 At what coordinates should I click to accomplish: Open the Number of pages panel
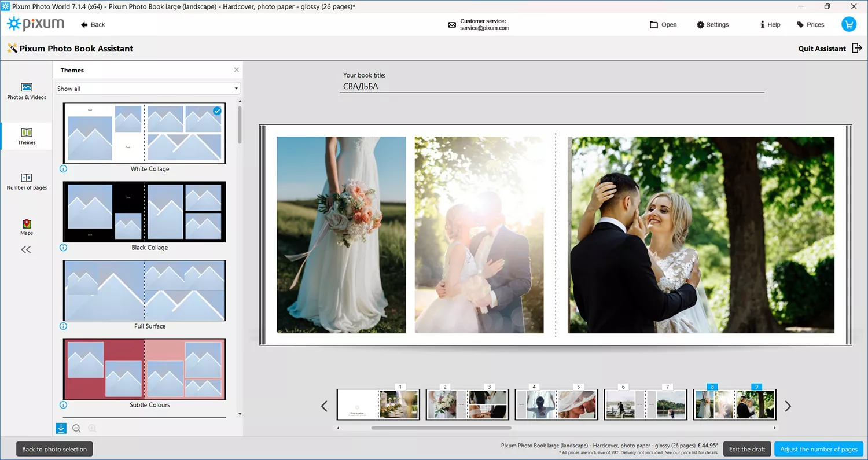[27, 181]
